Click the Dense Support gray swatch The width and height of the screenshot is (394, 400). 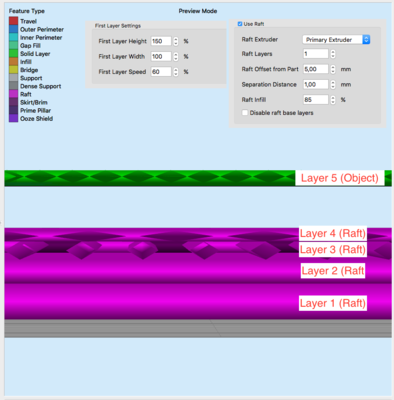(x=13, y=86)
